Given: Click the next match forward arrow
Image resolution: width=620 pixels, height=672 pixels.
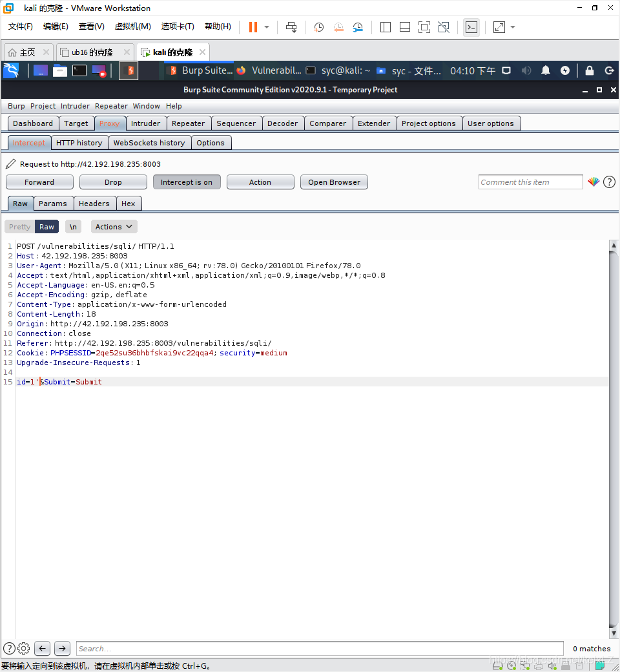Looking at the screenshot, I should pos(62,649).
